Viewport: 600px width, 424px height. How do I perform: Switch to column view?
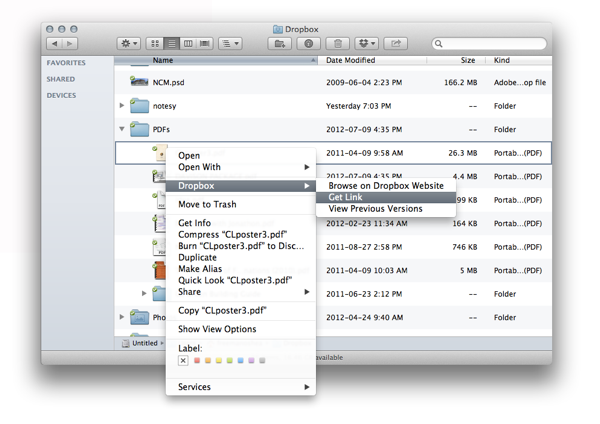pos(188,44)
